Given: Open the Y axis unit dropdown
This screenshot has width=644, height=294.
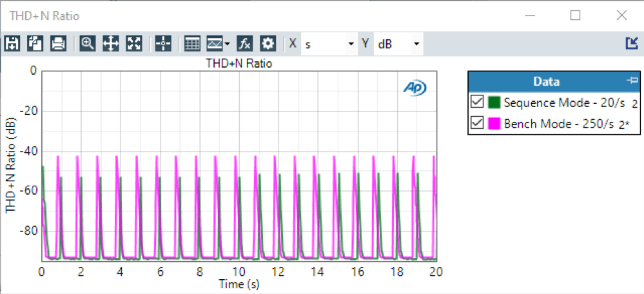Looking at the screenshot, I should point(416,44).
